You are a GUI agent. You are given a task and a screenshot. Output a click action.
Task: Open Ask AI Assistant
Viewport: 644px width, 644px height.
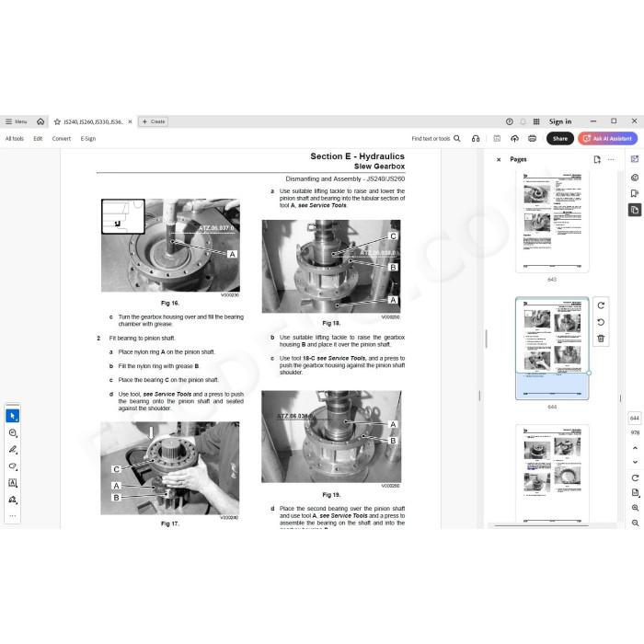tap(607, 139)
